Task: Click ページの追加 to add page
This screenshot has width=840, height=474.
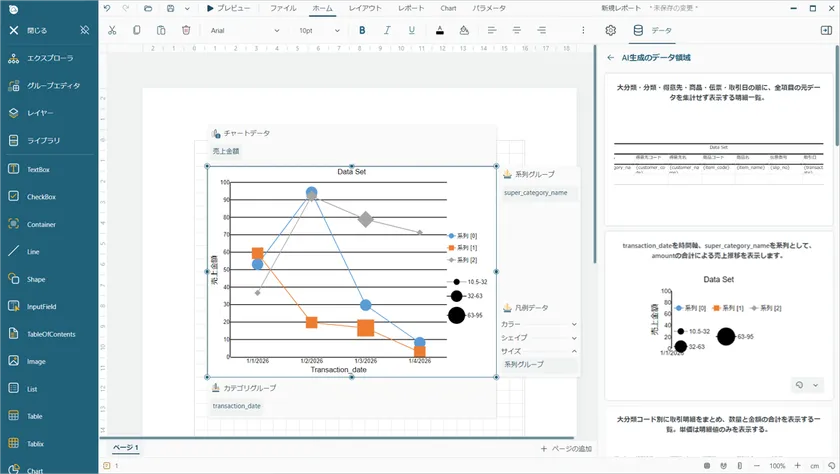Action: (566, 449)
